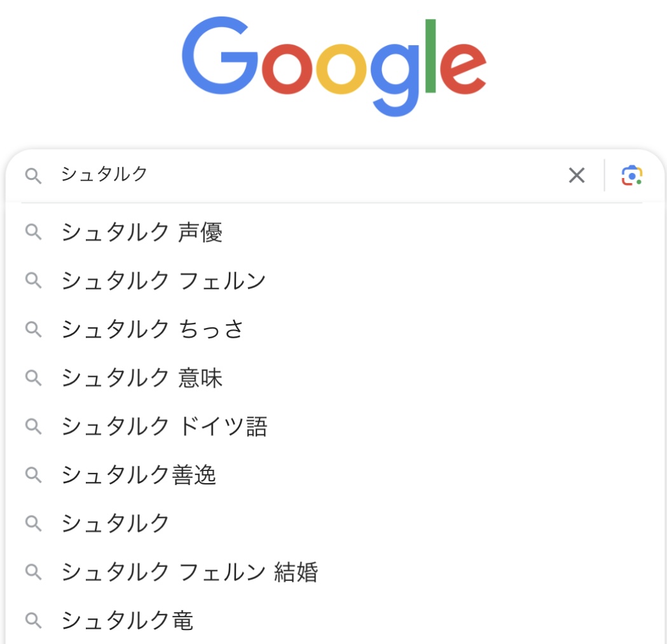Click search icon beside シュタルク ドイツ語

tap(33, 426)
